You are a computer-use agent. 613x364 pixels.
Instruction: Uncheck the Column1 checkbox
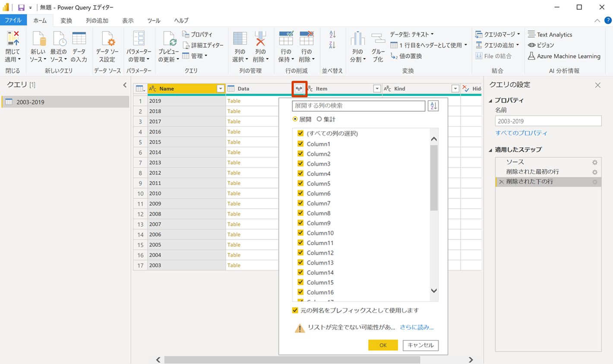[x=300, y=144]
